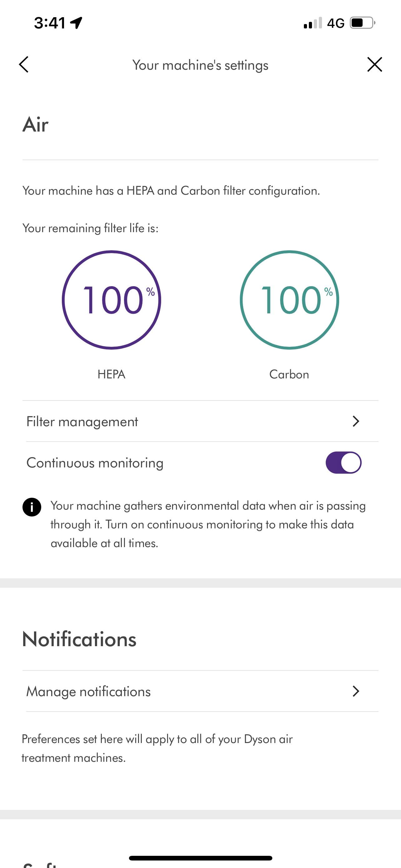Viewport: 401px width, 868px height.
Task: Open the Filter management row
Action: [200, 421]
